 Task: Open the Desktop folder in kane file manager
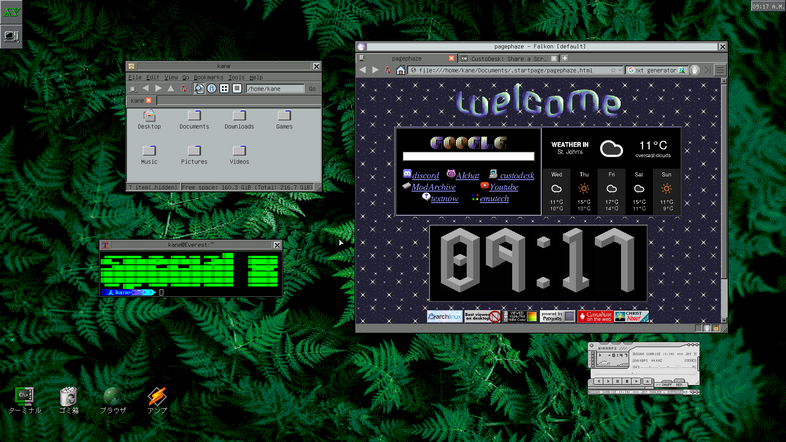pos(149,120)
